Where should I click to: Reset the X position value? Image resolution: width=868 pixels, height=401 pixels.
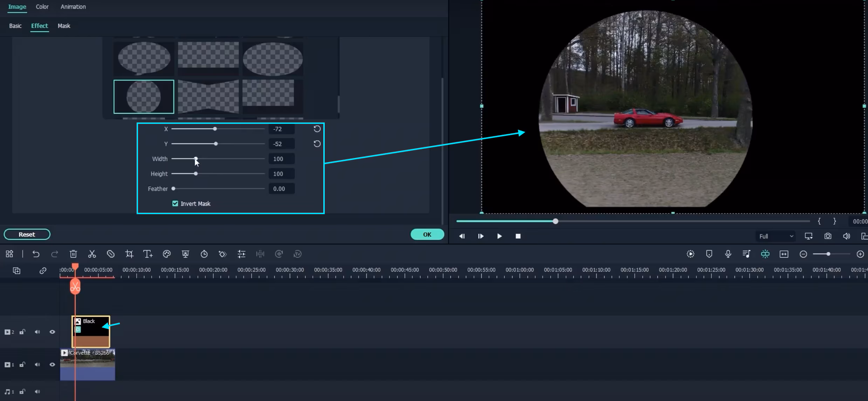(x=317, y=129)
